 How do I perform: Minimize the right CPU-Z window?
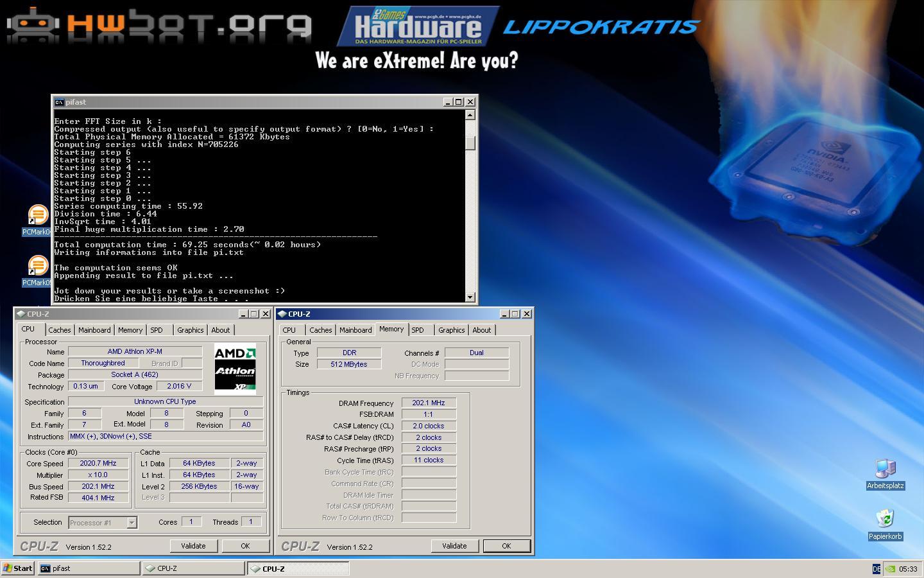coord(504,314)
